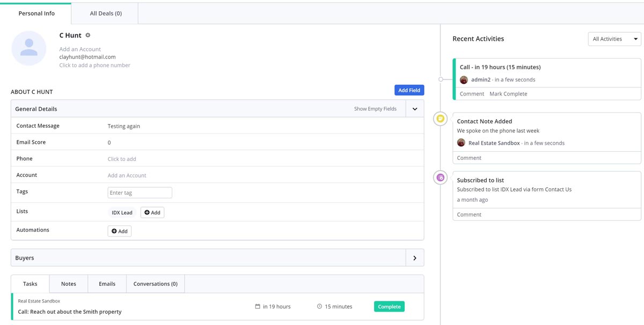Image resolution: width=644 pixels, height=325 pixels.
Task: Open the Notes tab
Action: (69, 284)
